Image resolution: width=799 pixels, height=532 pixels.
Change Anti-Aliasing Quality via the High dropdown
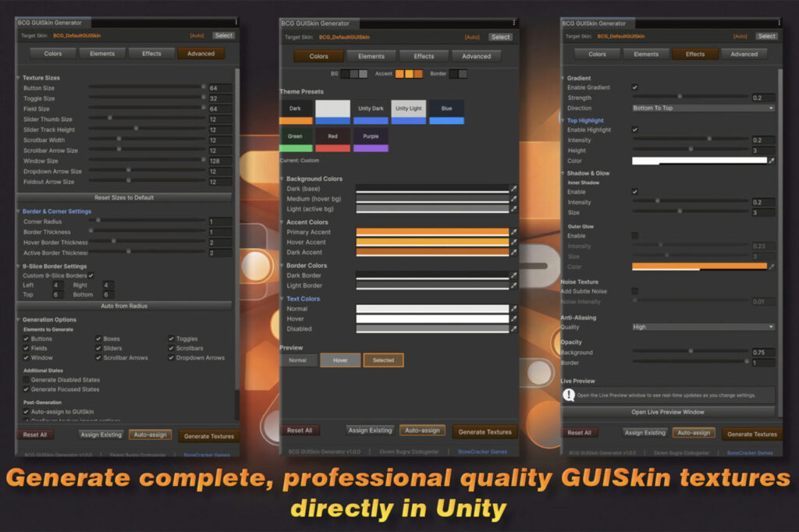(701, 327)
